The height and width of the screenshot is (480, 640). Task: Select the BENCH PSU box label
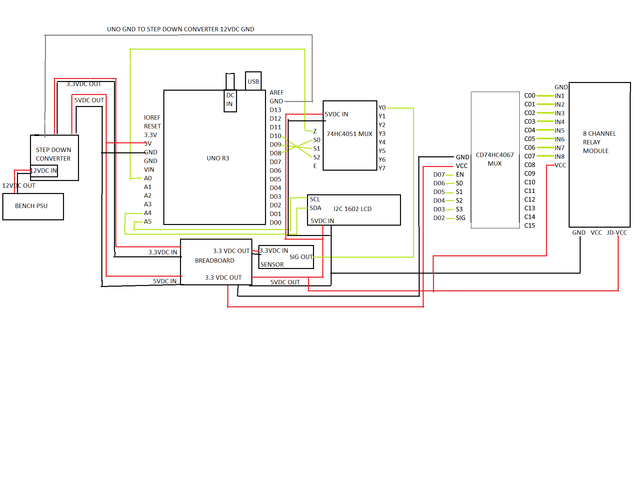(31, 206)
